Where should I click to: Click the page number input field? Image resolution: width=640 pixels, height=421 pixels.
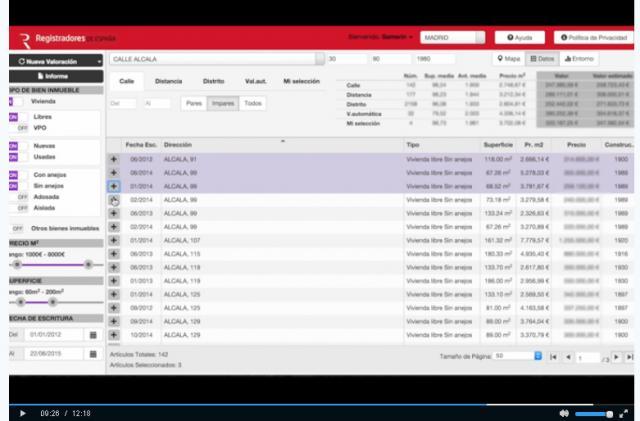(x=588, y=358)
